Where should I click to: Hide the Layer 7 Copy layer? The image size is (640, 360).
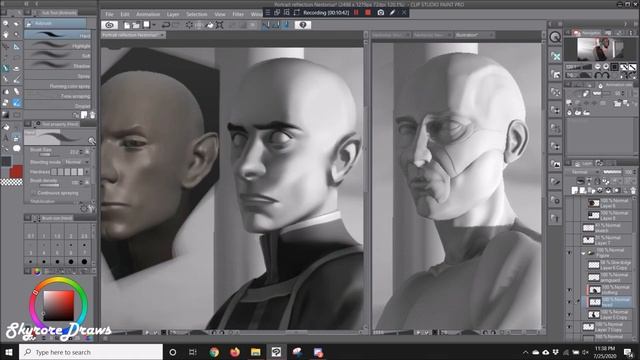[x=569, y=327]
